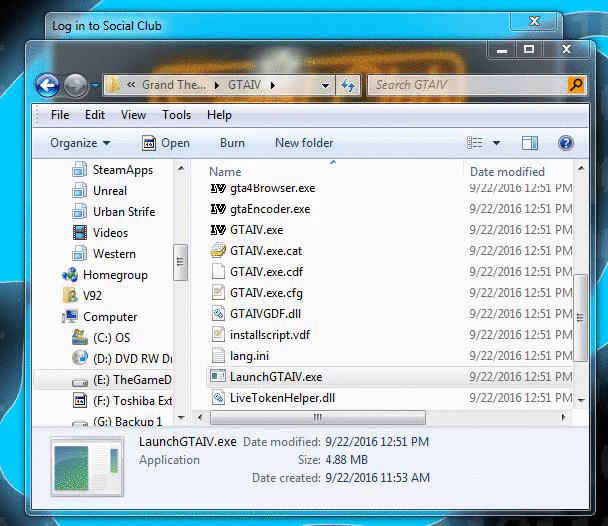Screen dimensions: 608x526
Task: Expand the arrow after GTAIV breadcrumb
Action: coord(273,85)
